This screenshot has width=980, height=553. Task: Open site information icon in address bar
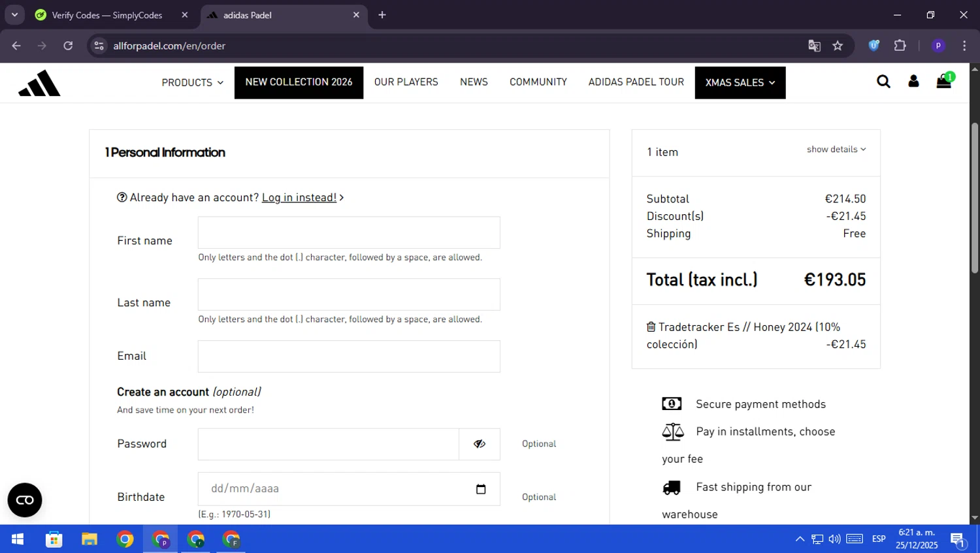tap(99, 46)
